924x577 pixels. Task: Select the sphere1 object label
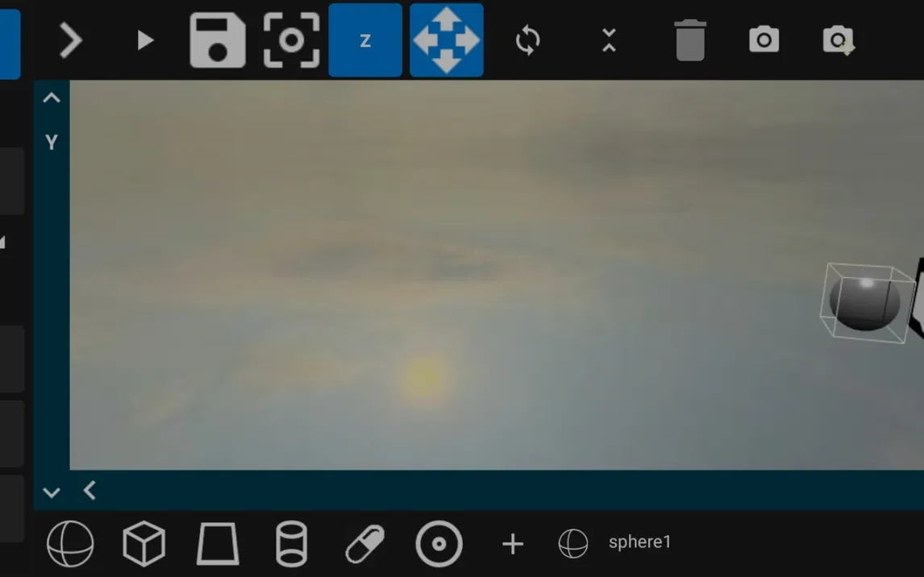(x=639, y=542)
